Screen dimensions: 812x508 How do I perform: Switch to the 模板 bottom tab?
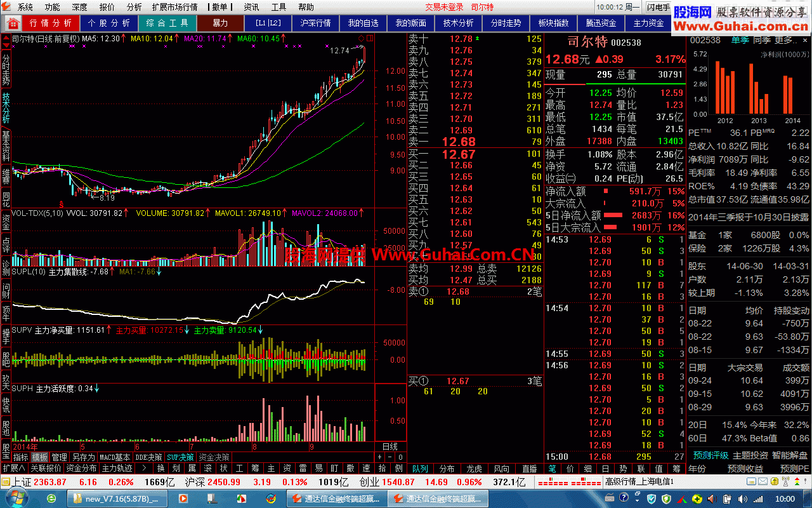40,457
